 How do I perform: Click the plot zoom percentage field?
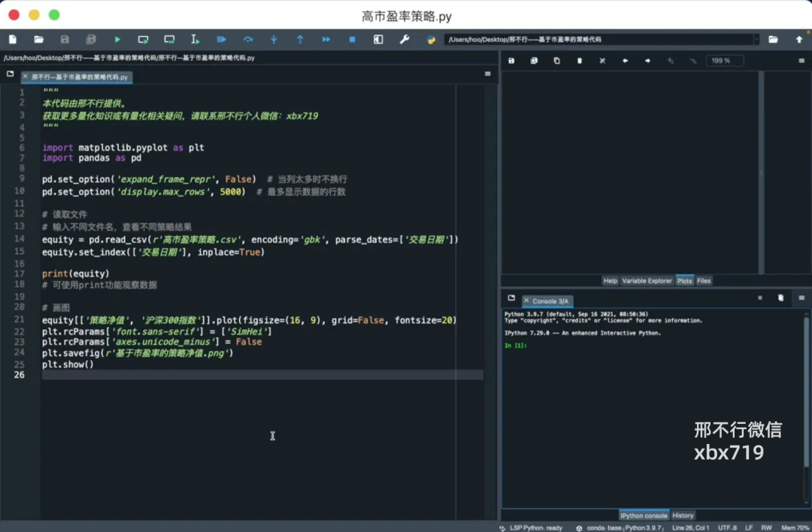(724, 61)
